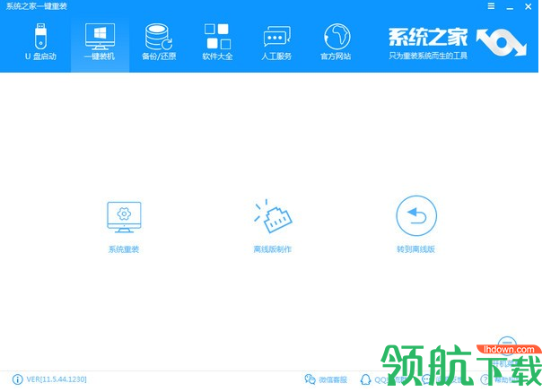Select the 一键装机 monitor tab
The image size is (542, 392).
[100, 41]
